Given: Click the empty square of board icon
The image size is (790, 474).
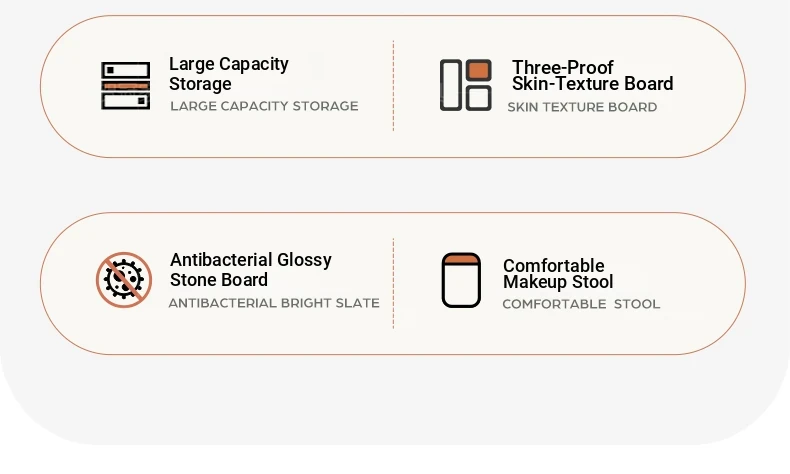Looking at the screenshot, I should (479, 98).
